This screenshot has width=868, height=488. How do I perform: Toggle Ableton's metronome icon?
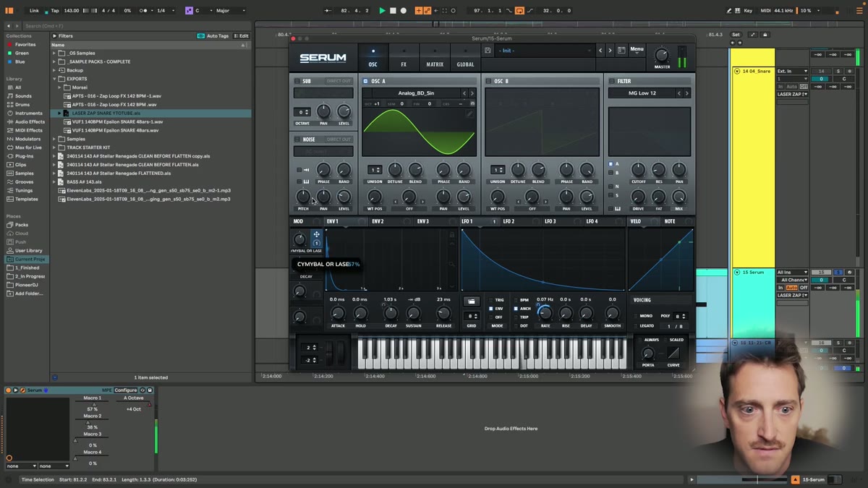click(143, 11)
